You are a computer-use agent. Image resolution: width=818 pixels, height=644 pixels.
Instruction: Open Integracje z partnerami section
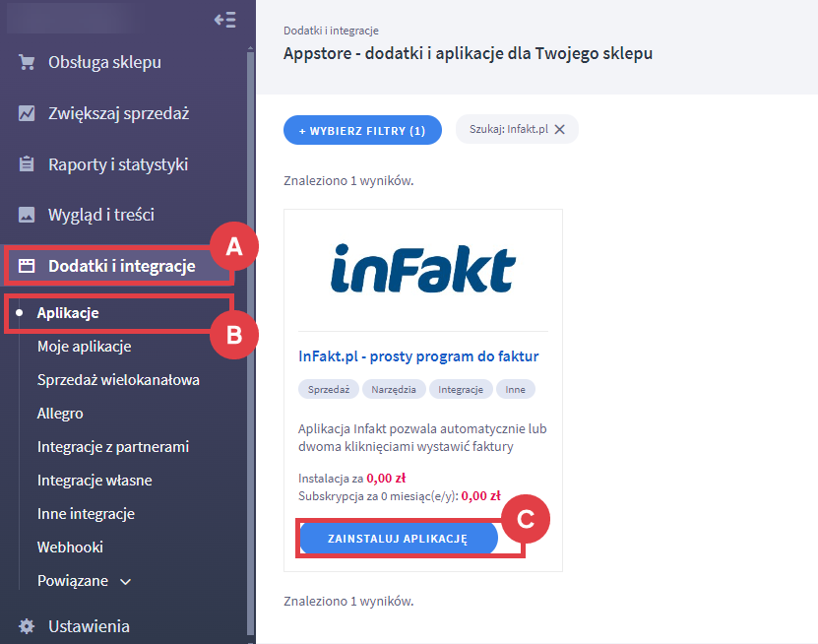coord(112,447)
